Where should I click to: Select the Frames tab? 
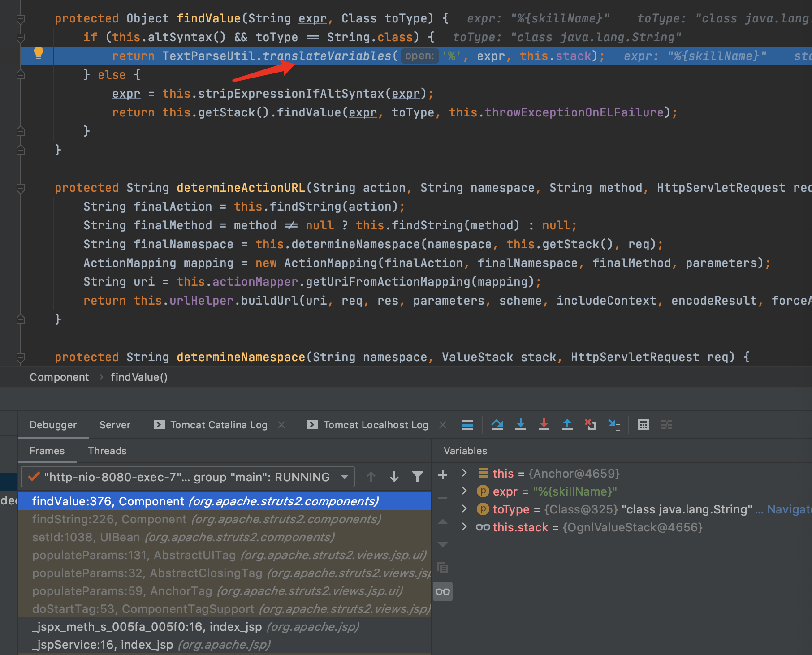coord(47,451)
